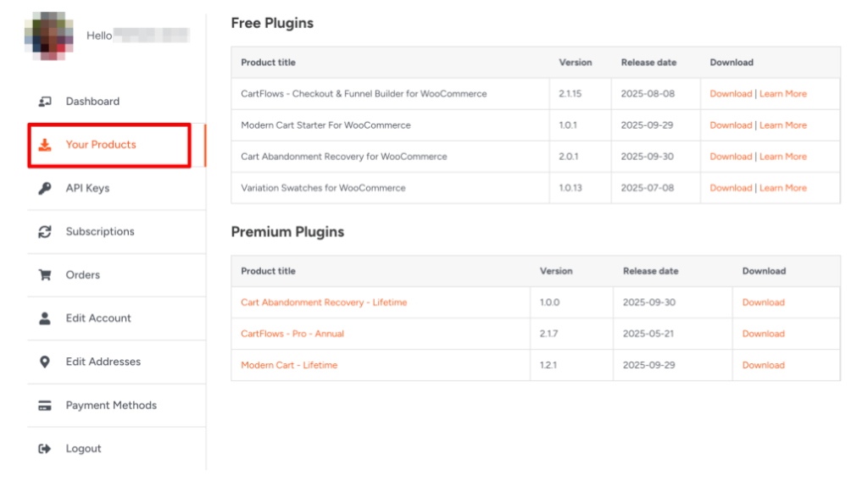Download Cart Abandonment Recovery free plugin
The height and width of the screenshot is (492, 868).
(x=731, y=157)
